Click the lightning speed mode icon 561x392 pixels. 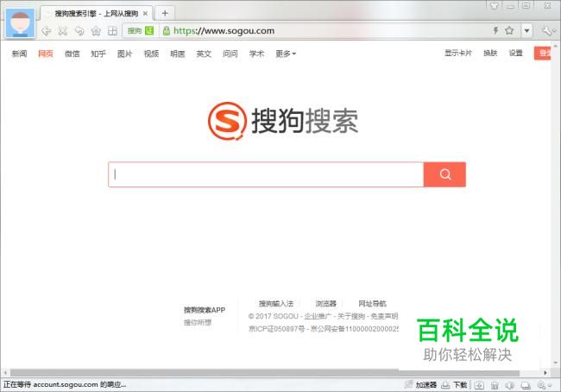click(495, 30)
